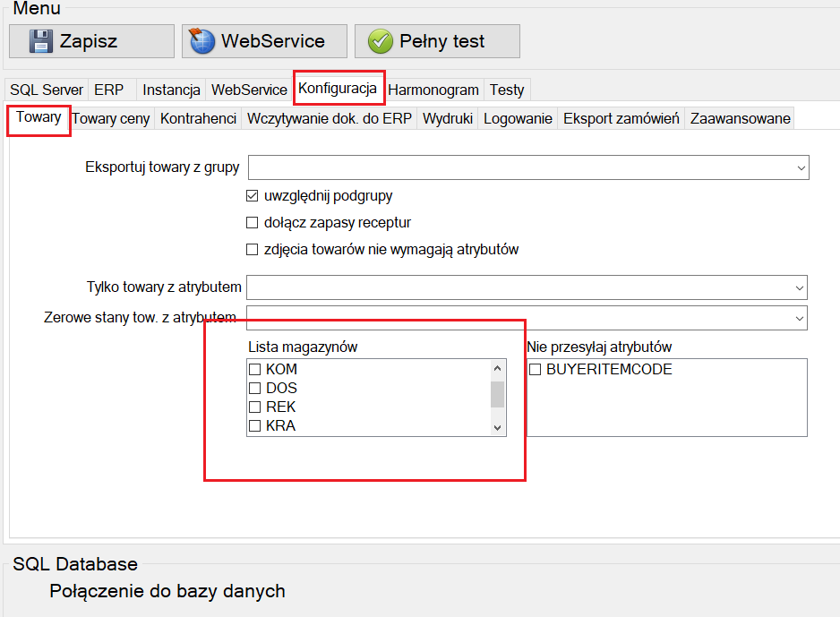Enable 'dołącz zapasy receptur' checkbox

click(x=253, y=222)
